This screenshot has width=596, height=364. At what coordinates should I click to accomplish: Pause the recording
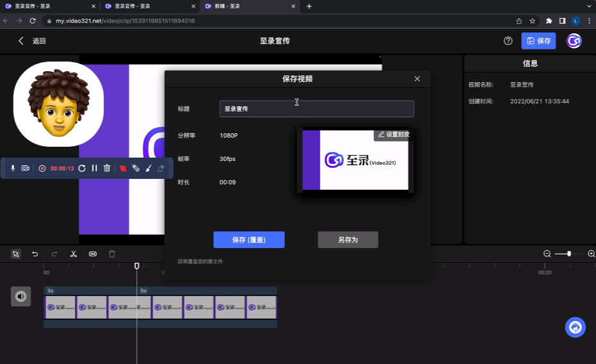point(95,168)
